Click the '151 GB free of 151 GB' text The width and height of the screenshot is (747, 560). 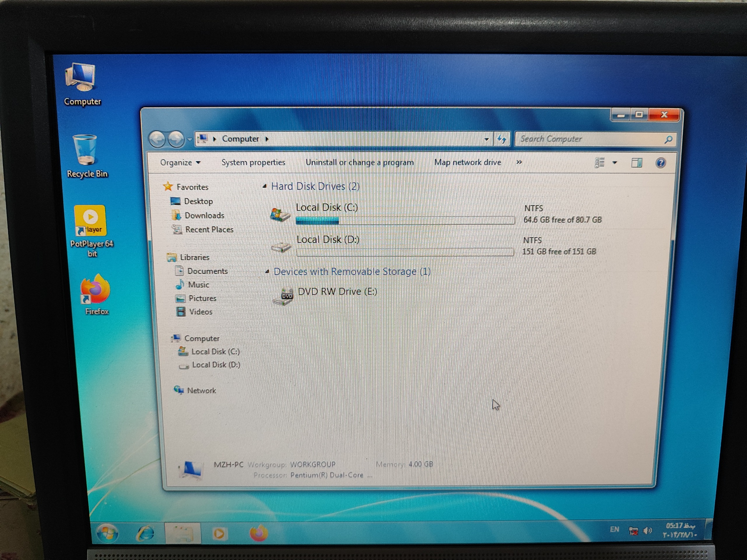(x=559, y=251)
